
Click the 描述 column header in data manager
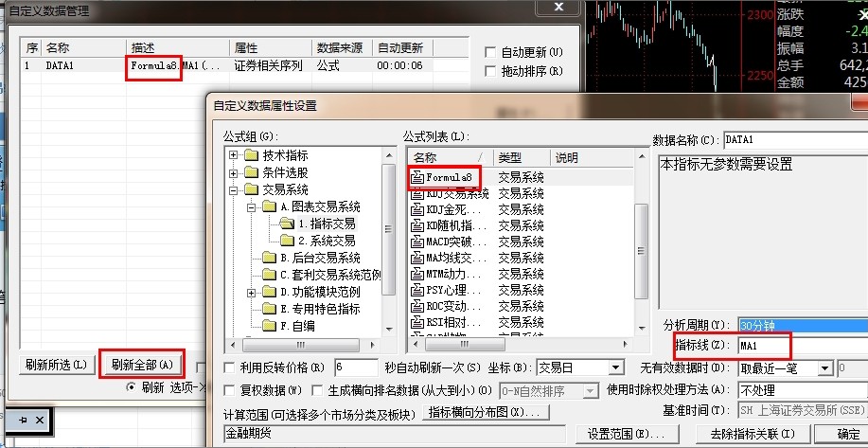[x=178, y=47]
